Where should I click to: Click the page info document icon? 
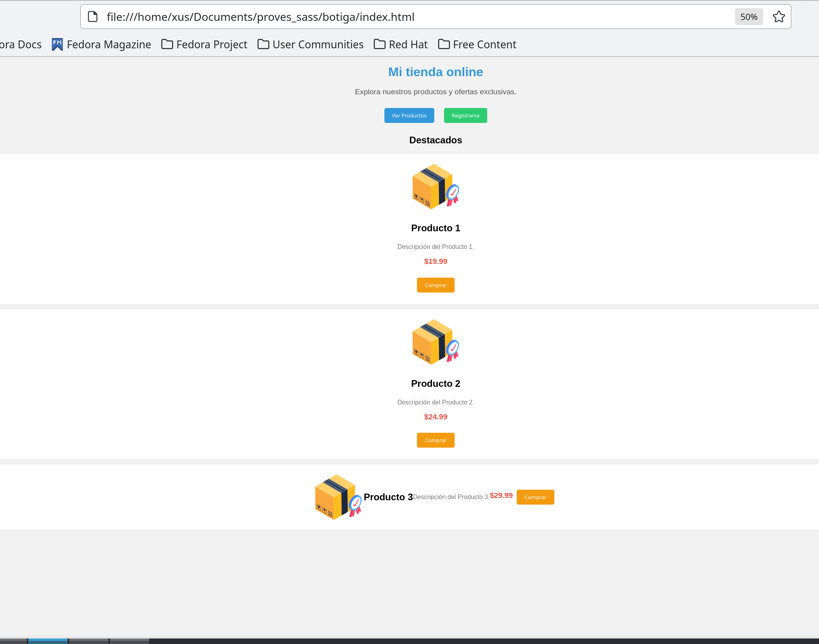coord(93,17)
